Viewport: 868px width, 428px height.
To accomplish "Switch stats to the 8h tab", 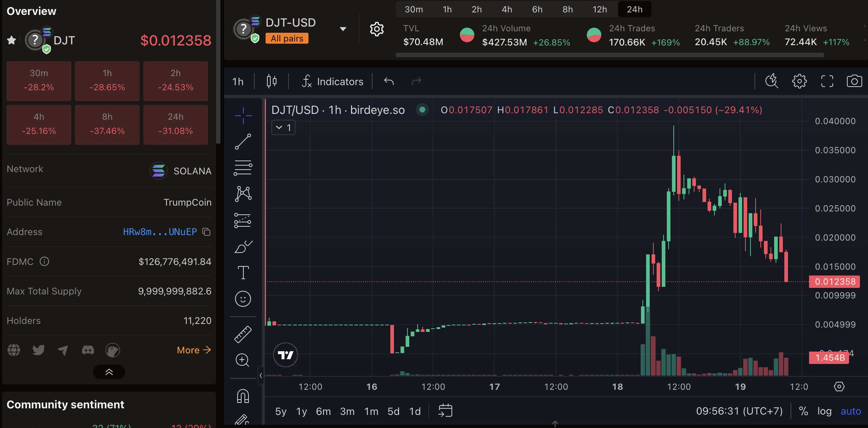I will 568,9.
